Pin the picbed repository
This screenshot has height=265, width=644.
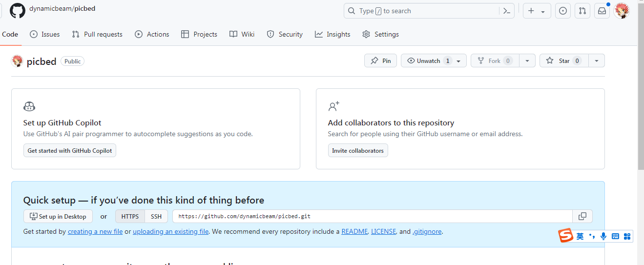(x=381, y=61)
